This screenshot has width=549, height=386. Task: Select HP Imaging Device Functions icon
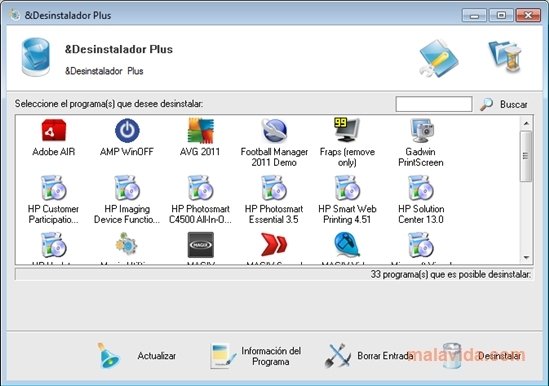pyautogui.click(x=127, y=188)
